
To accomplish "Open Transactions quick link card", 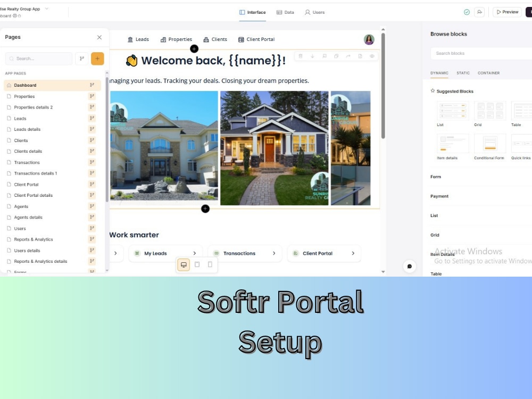I will pos(245,253).
